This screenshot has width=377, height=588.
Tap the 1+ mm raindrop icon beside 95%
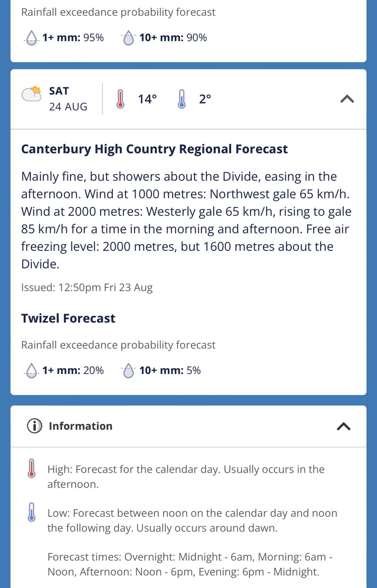coord(32,38)
